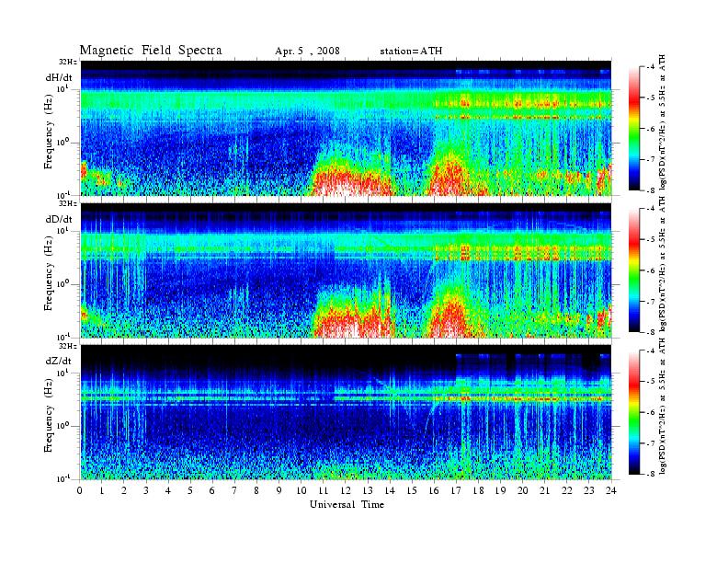728x563 pixels.
Task: Click the 'dZ/dt' panel label
Action: pos(59,361)
